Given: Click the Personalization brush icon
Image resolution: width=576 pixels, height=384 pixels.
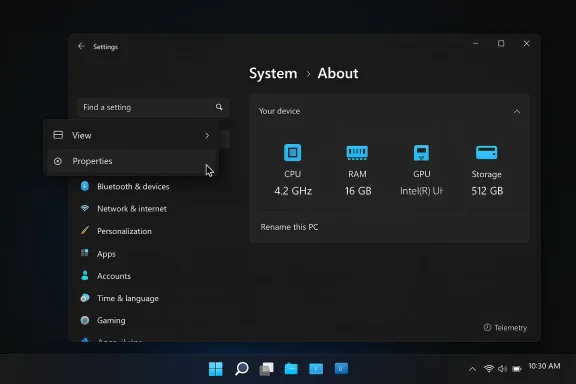Looking at the screenshot, I should tap(85, 231).
